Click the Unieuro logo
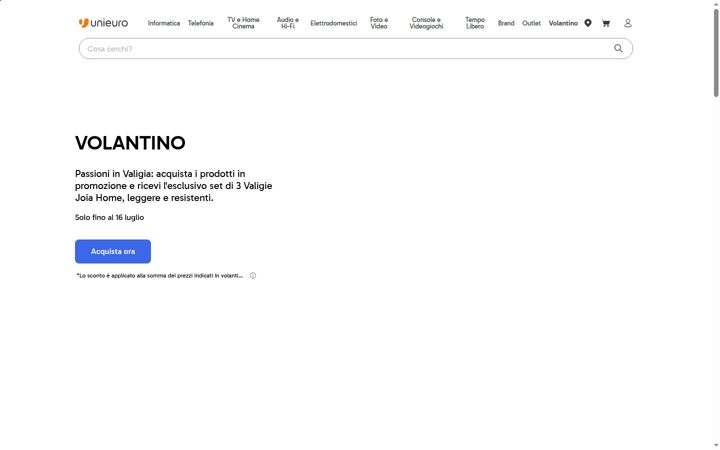 click(x=103, y=23)
